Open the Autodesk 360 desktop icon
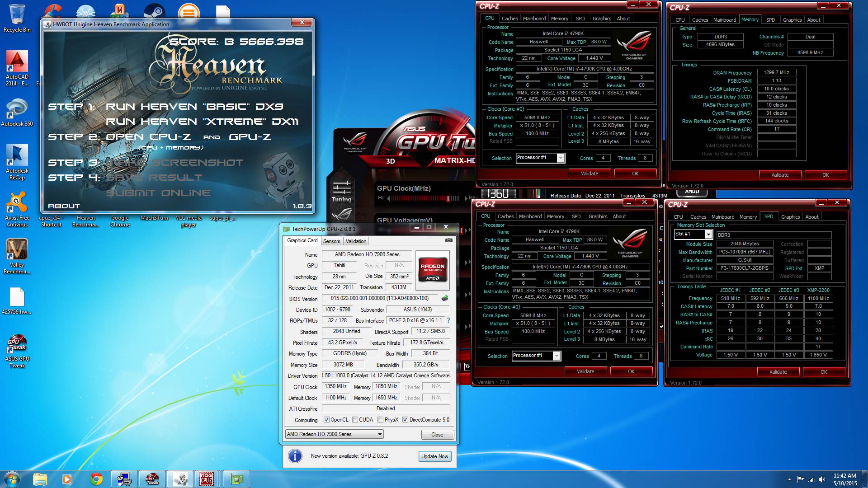The width and height of the screenshot is (868, 488). point(17,113)
